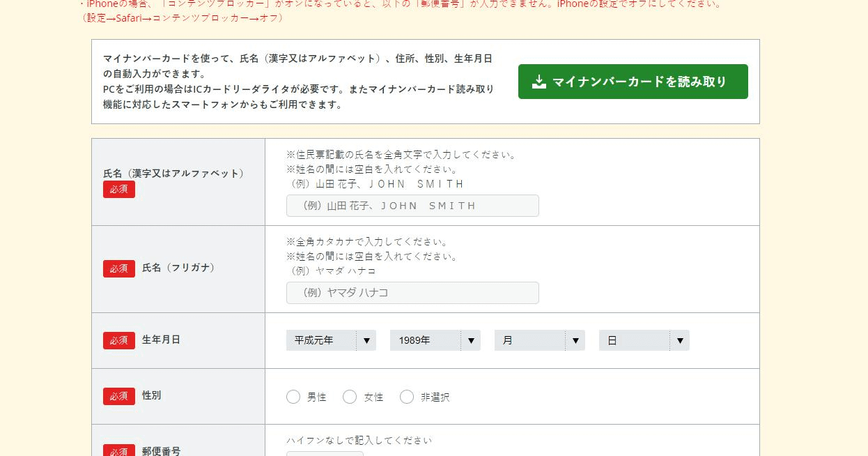Select the 非選択 gender radio option

407,397
